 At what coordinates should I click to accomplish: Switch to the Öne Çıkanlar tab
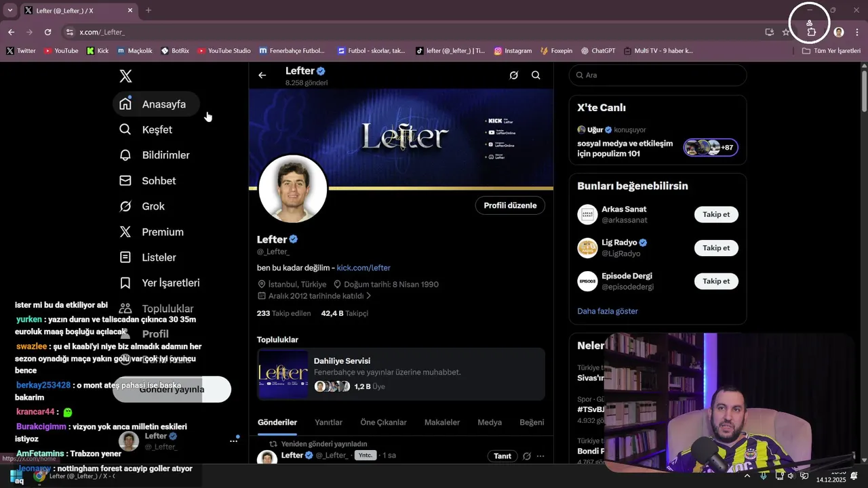(x=383, y=422)
